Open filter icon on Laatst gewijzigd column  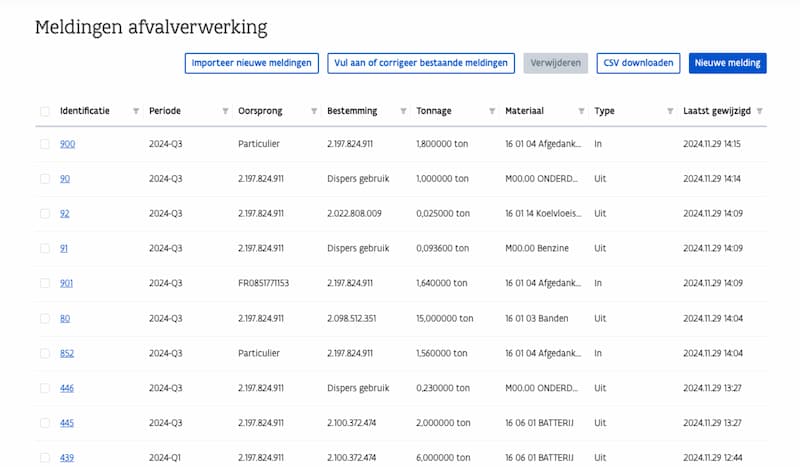pyautogui.click(x=759, y=111)
